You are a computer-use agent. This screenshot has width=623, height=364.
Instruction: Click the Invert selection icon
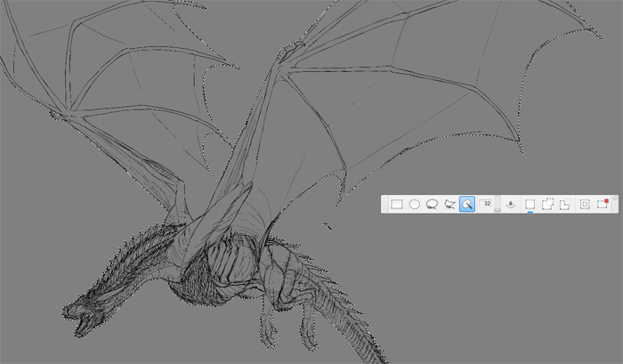pyautogui.click(x=585, y=205)
